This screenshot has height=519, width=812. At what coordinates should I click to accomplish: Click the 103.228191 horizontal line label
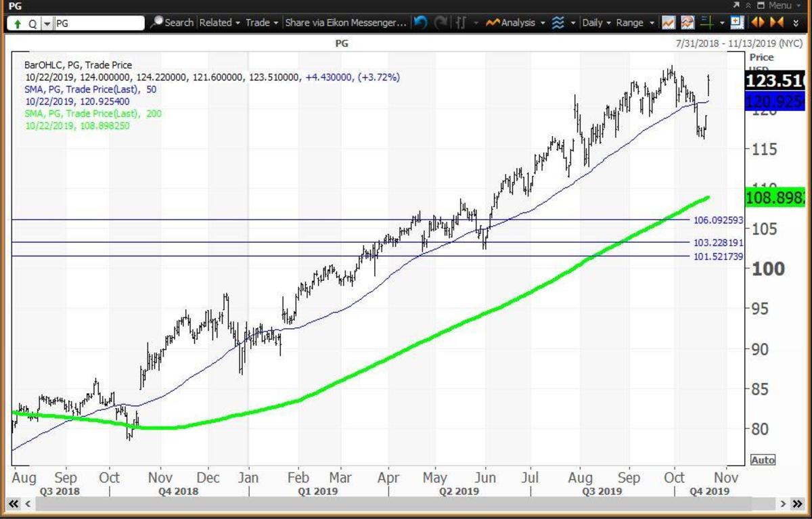(x=717, y=243)
